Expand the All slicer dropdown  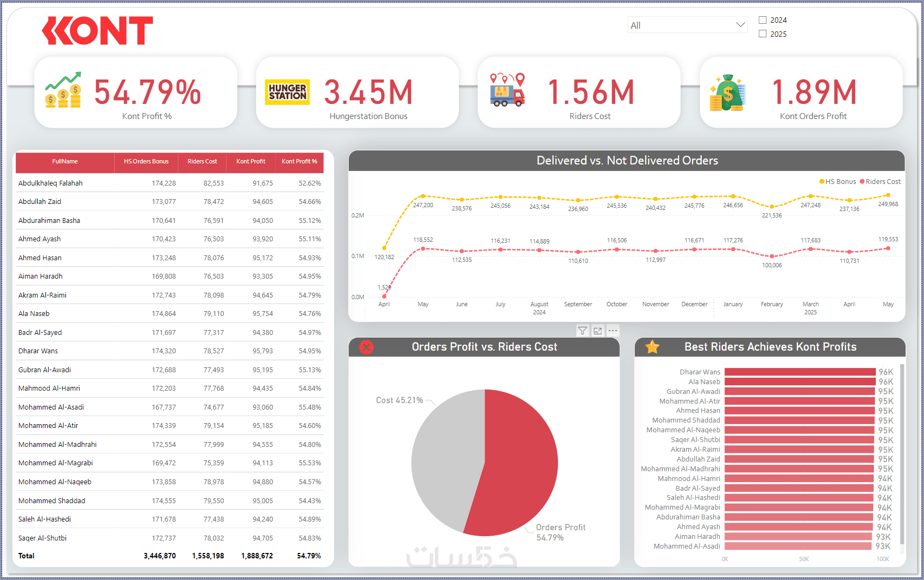point(741,25)
